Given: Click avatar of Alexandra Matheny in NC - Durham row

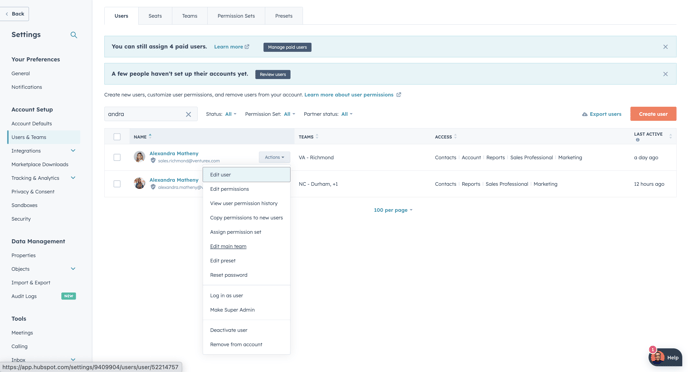Looking at the screenshot, I should 140,183.
